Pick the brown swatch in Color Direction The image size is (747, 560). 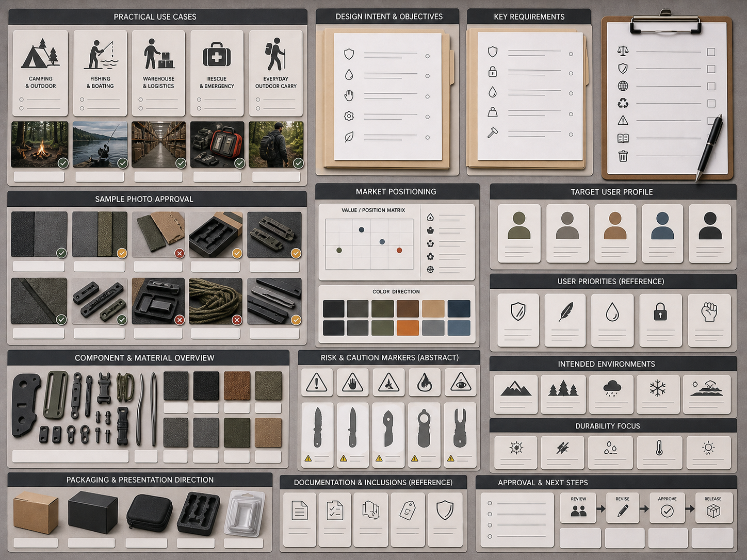tap(408, 308)
